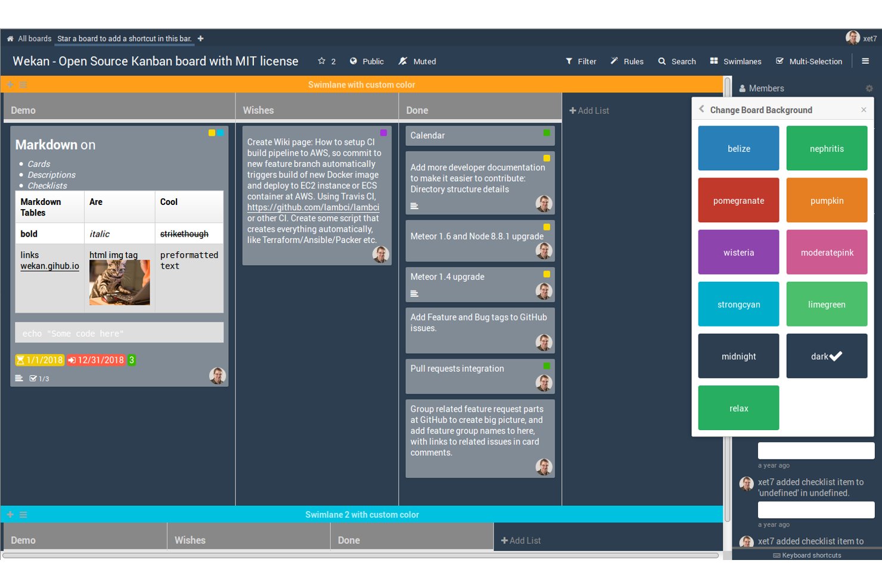The width and height of the screenshot is (882, 588).
Task: Apply the midnight background color
Action: pyautogui.click(x=738, y=356)
